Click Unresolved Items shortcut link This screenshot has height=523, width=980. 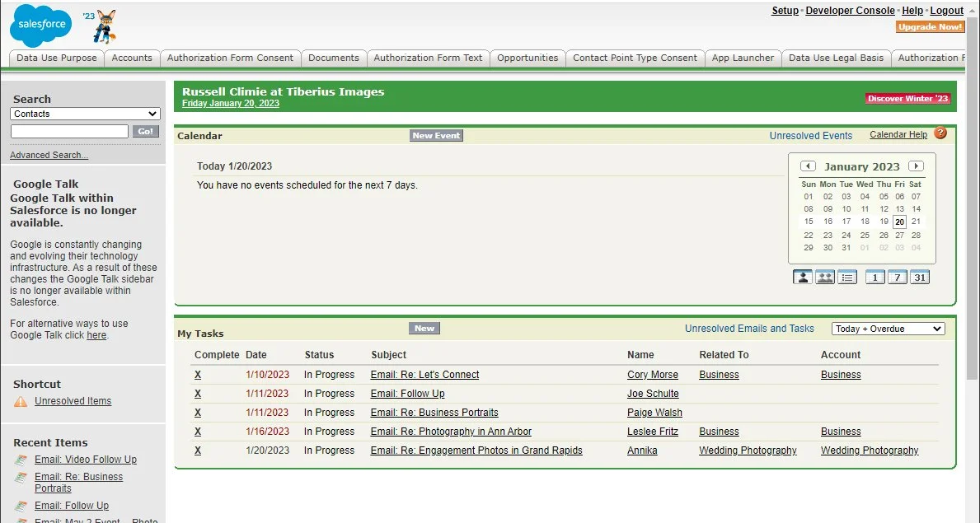point(73,401)
